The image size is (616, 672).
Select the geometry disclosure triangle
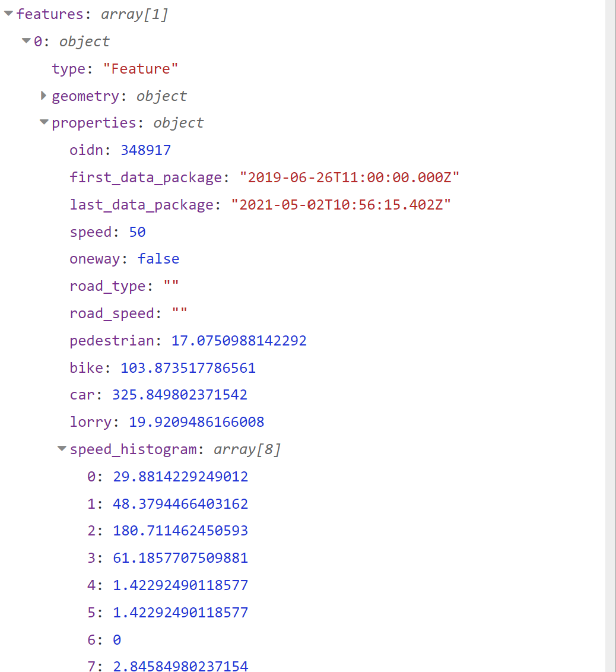coord(44,96)
